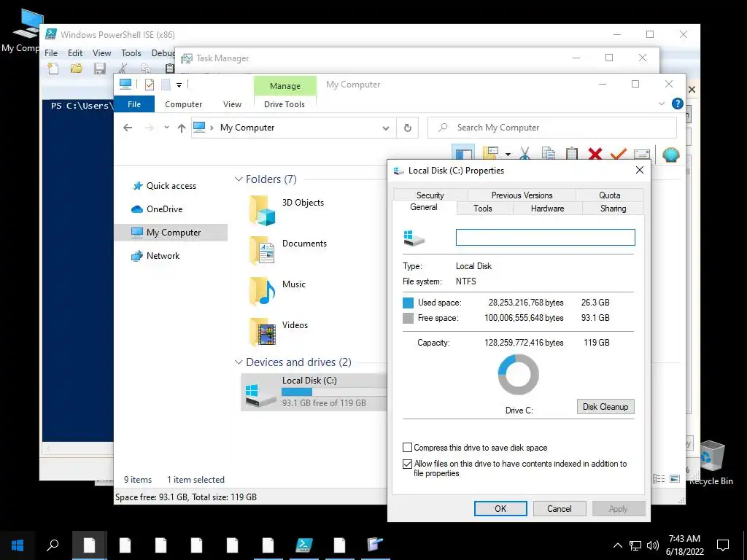
Task: Click the Local Disk (C:) usage bar
Action: pos(333,392)
